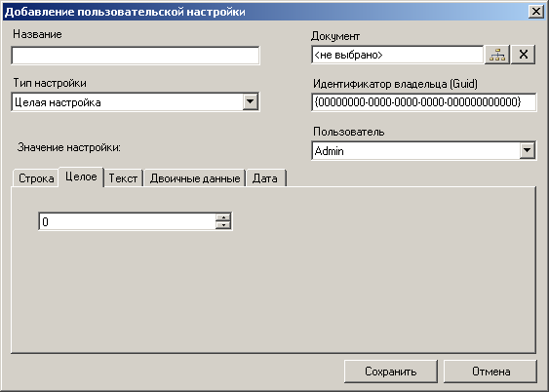
Task: Click the Сохранить button
Action: (x=391, y=372)
